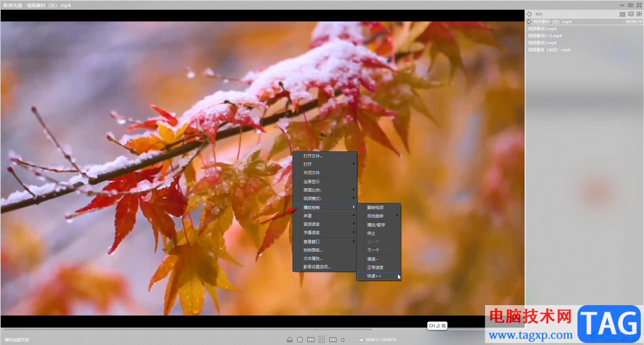The height and width of the screenshot is (345, 644).
Task: Minimize the 影音先锋 window
Action: (622, 5)
